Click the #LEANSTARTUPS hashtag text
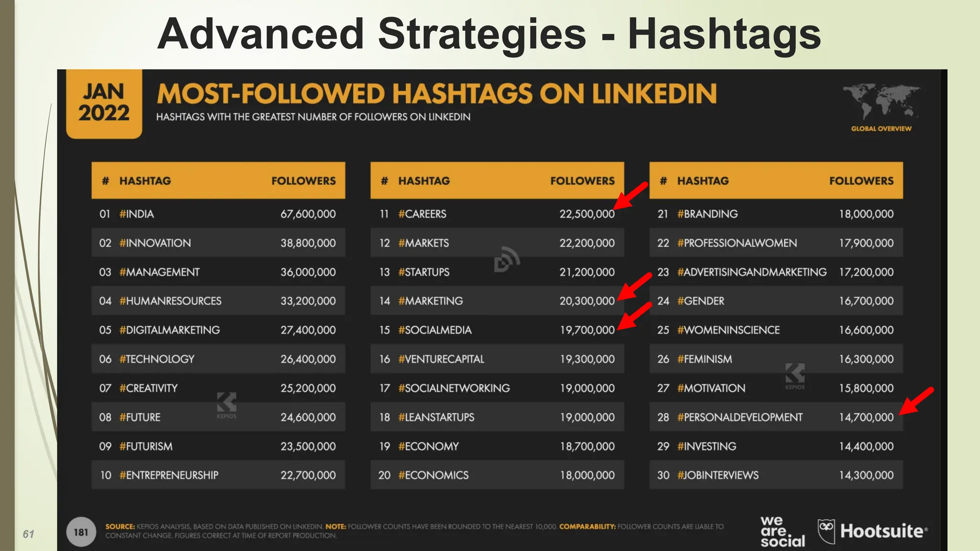This screenshot has width=980, height=551. point(436,417)
